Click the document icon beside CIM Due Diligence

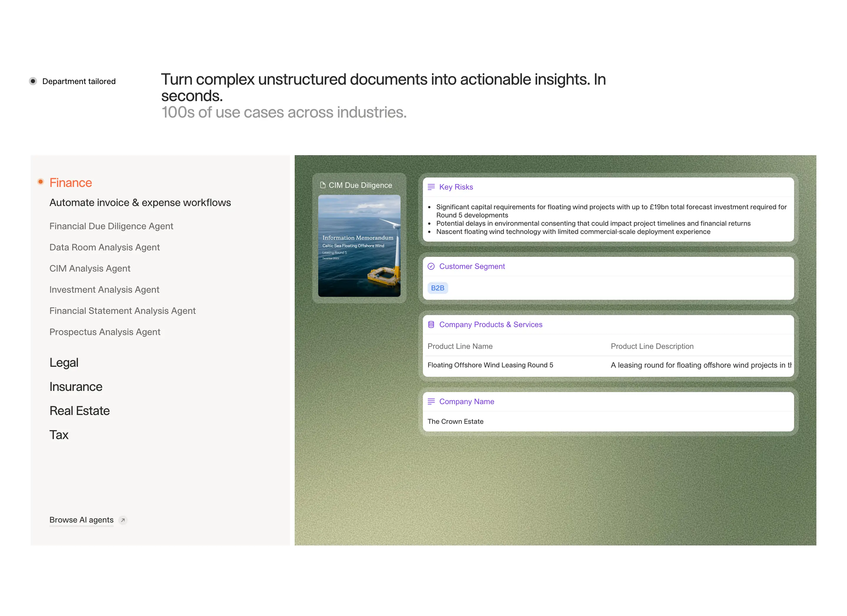pyautogui.click(x=323, y=185)
